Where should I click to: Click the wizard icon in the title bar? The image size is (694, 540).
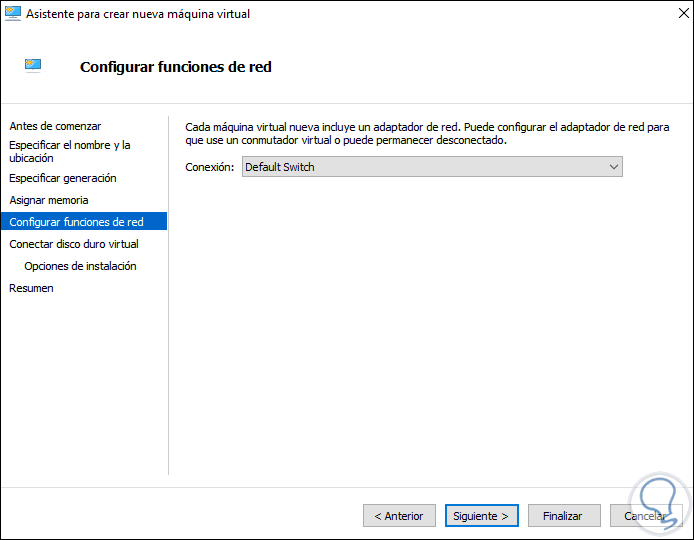coord(14,14)
